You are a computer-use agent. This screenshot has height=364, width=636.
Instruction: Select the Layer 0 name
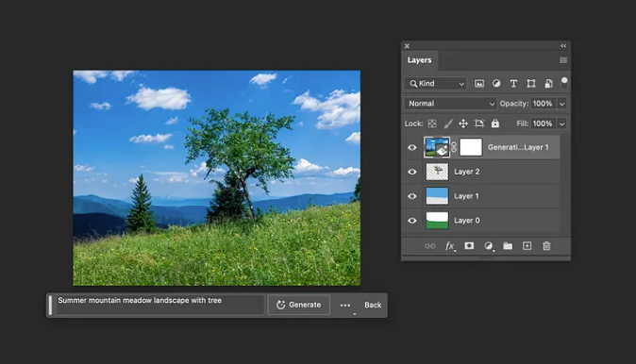[467, 221]
